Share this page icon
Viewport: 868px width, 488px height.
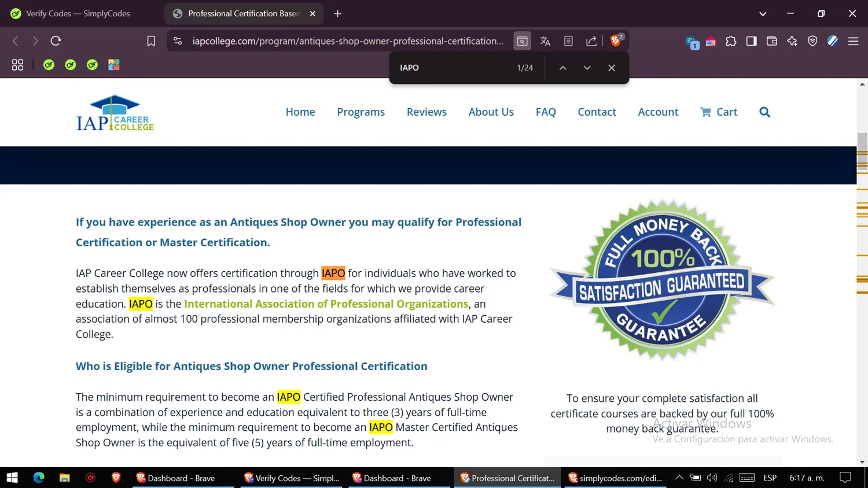(591, 41)
